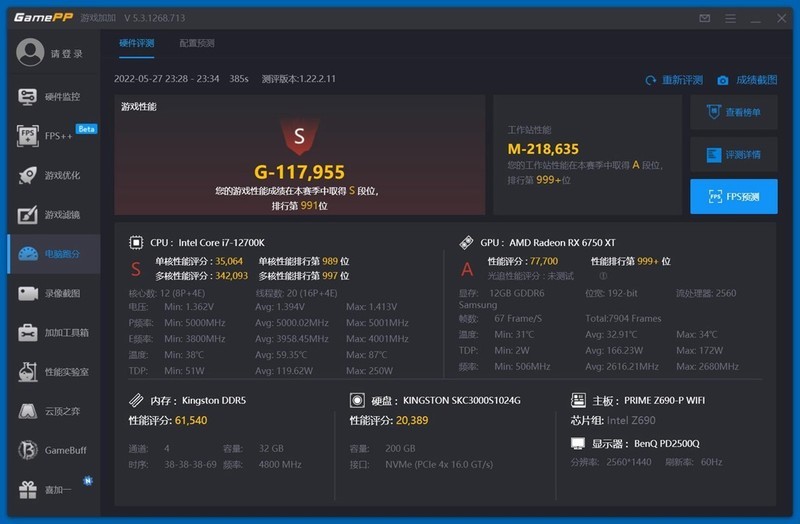
Task: Open 云顶之弈 sidebar item
Action: [x=54, y=411]
